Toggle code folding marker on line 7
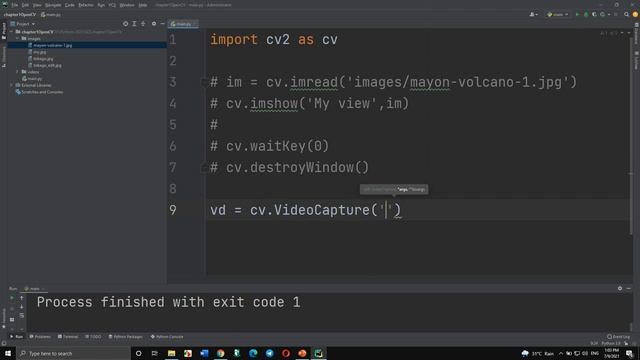The height and width of the screenshot is (360, 640). pyautogui.click(x=204, y=167)
